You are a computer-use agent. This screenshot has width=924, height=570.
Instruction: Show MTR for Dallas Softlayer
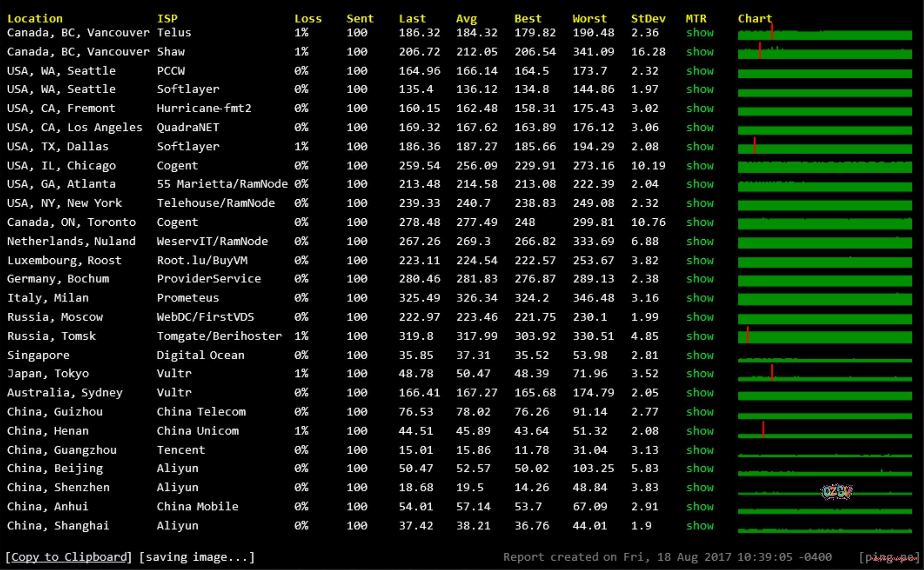[700, 146]
